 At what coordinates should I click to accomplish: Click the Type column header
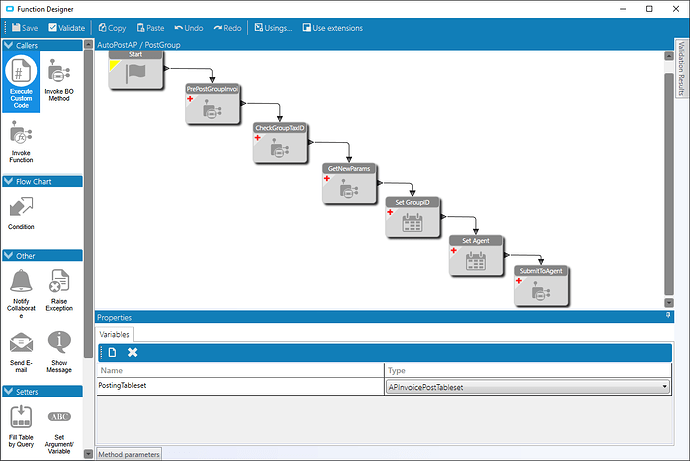point(528,370)
